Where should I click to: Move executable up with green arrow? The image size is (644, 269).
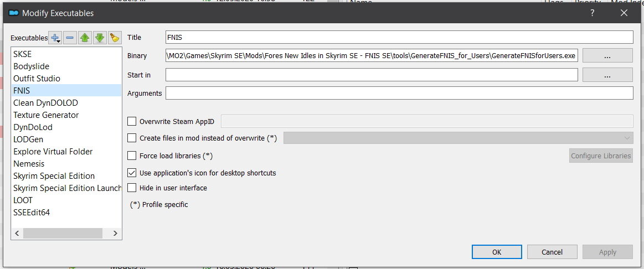[x=85, y=38]
